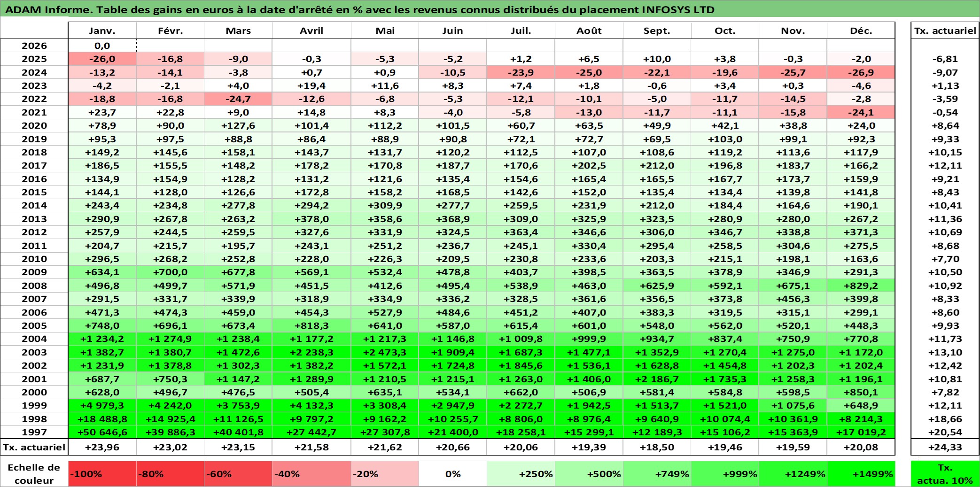
Task: Select the '+2 473,3' cell for Mai 2003
Action: 385,353
